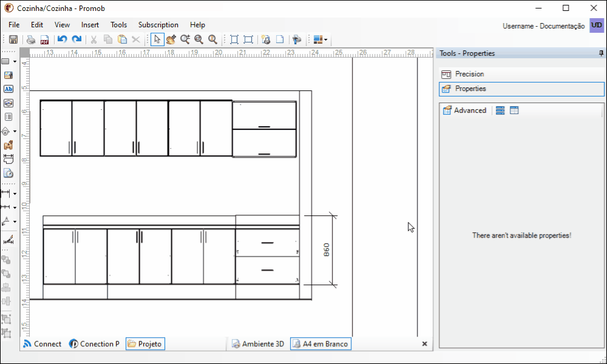This screenshot has height=364, width=607.
Task: Click the Save floppy disk icon
Action: [x=13, y=39]
